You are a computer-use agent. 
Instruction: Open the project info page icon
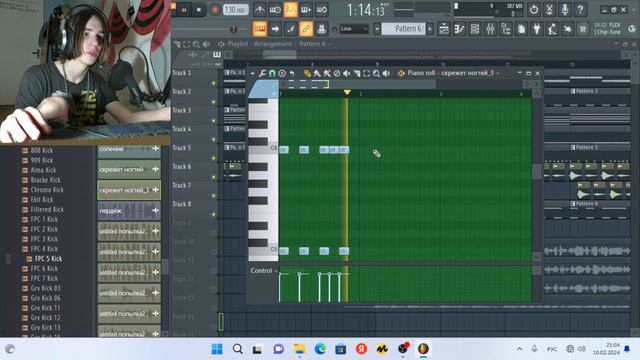click(522, 29)
